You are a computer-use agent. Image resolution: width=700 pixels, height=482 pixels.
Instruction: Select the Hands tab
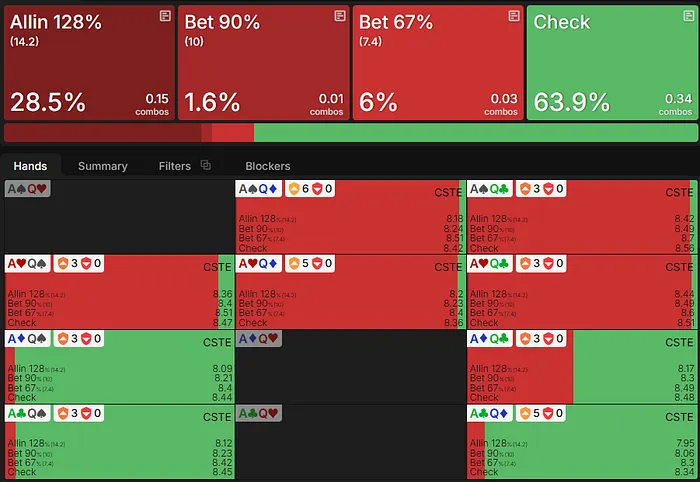pos(30,166)
